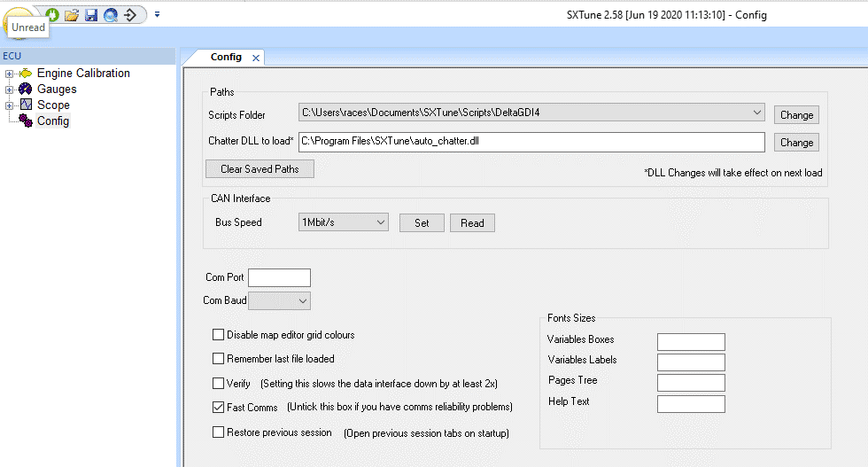
Task: Uncheck the Fast Comms checkbox
Action: pyautogui.click(x=218, y=408)
